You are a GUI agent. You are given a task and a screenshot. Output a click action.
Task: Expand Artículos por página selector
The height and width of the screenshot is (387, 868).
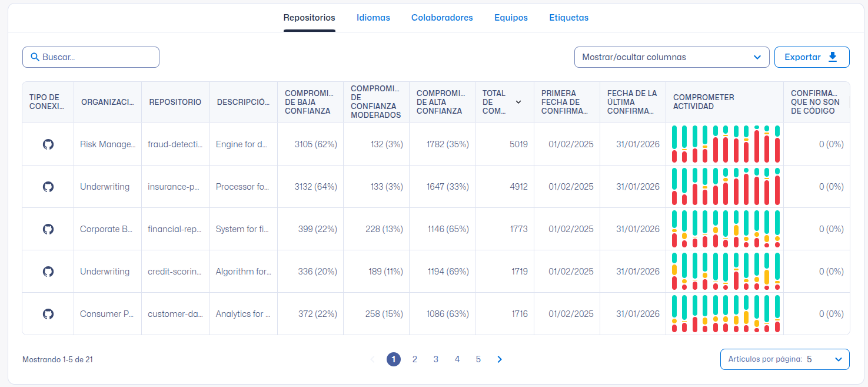(x=784, y=359)
